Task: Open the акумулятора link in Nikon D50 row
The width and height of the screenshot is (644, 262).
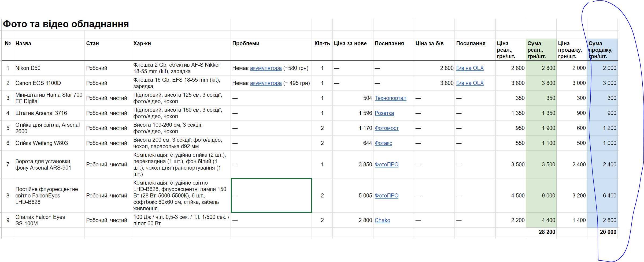Action: [266, 68]
